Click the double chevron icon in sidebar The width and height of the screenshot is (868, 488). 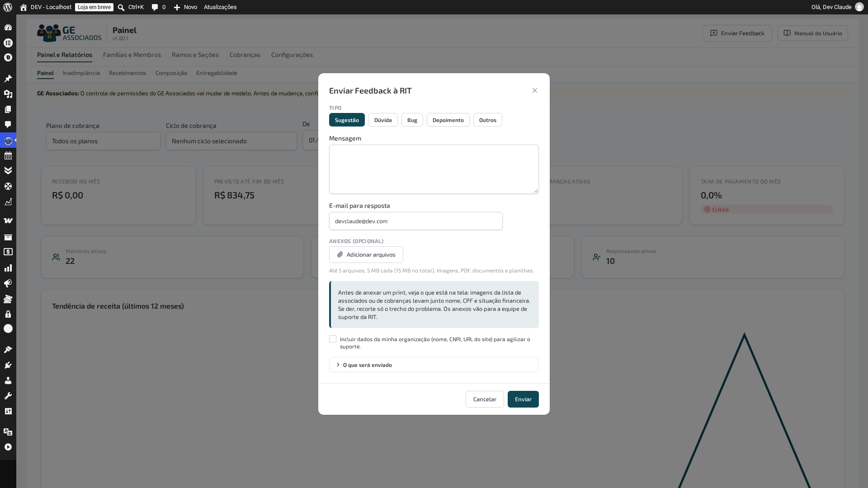point(8,171)
